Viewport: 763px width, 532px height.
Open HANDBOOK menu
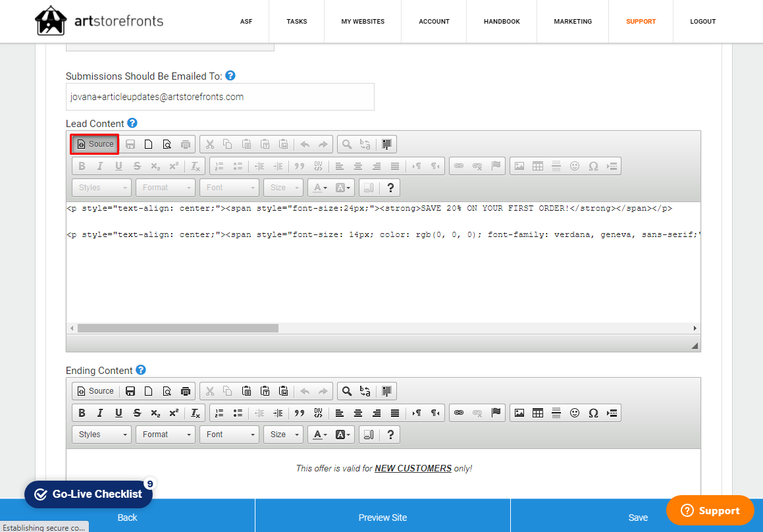tap(502, 22)
